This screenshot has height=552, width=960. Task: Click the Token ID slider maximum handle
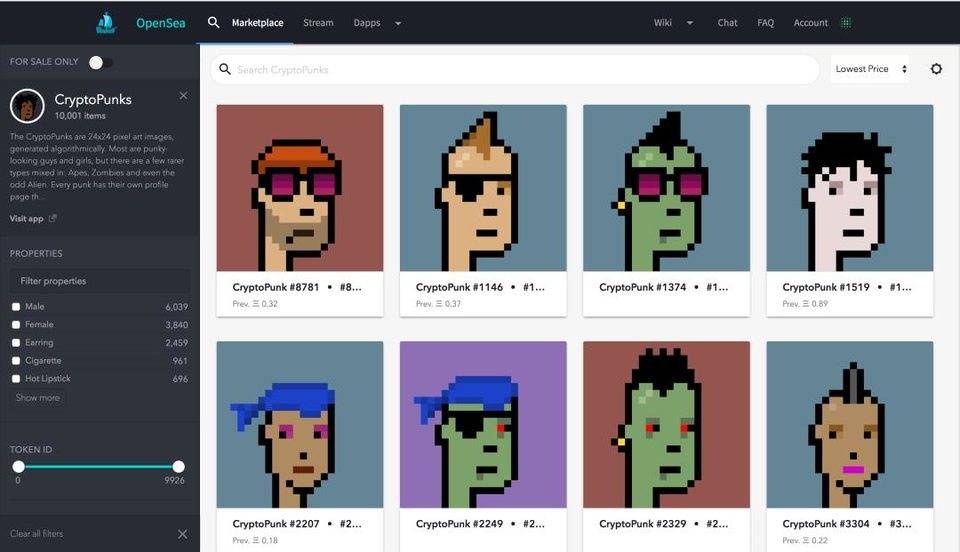point(178,467)
